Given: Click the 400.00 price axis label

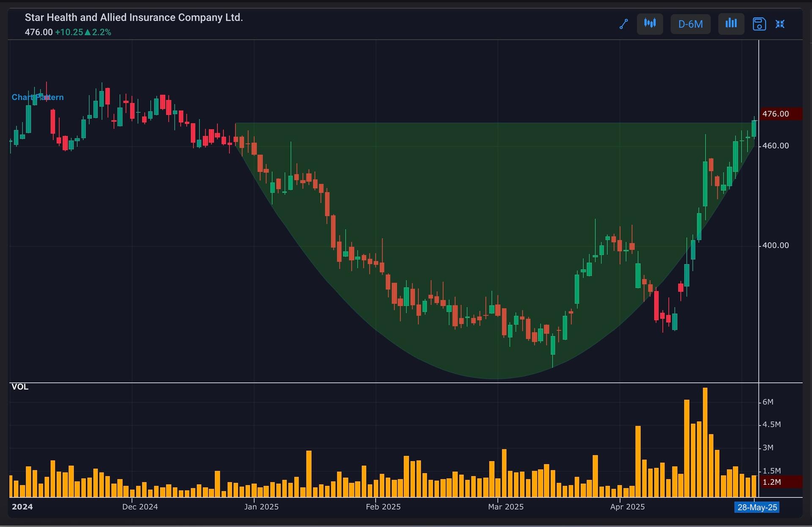Looking at the screenshot, I should point(776,246).
